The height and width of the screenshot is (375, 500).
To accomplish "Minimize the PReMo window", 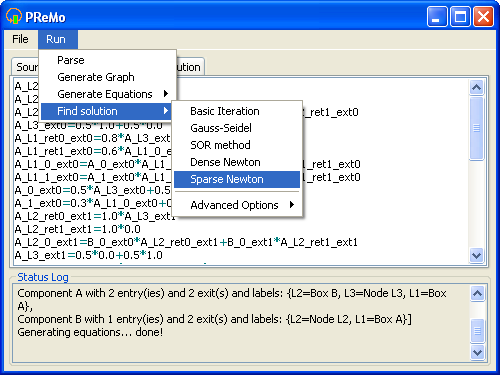I will (x=437, y=16).
